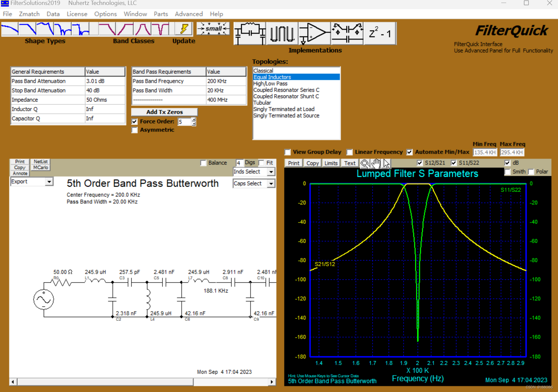The width and height of the screenshot is (558, 392).
Task: Open the Inds Select dropdown
Action: 271,172
